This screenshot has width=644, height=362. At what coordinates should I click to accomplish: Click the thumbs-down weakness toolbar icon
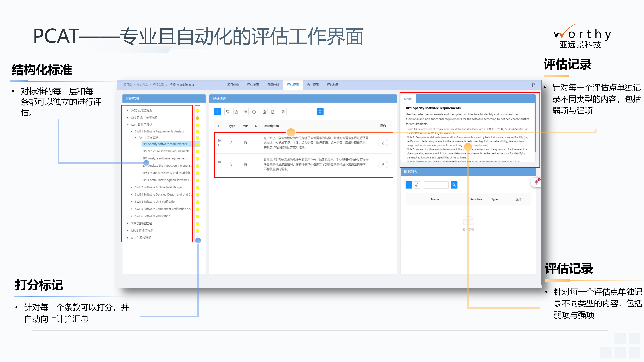coord(228,112)
